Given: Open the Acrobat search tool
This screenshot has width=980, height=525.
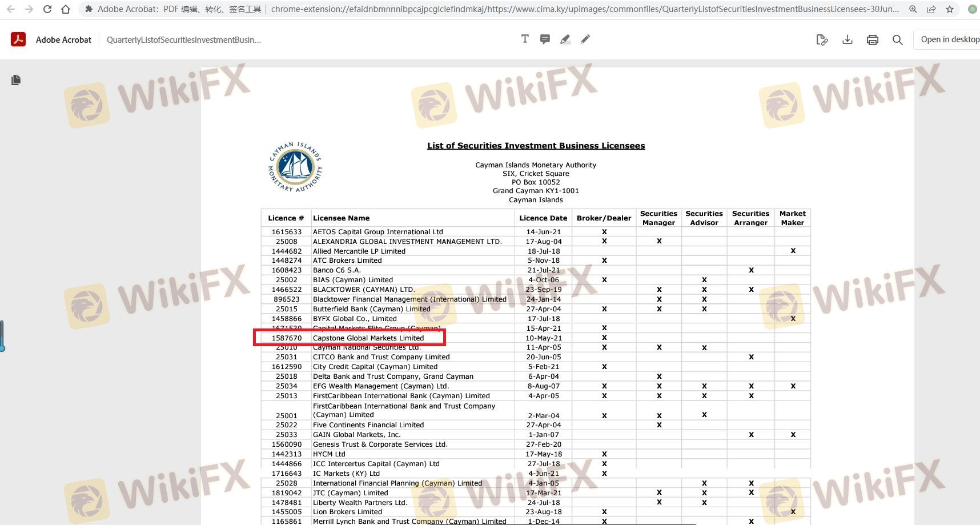Looking at the screenshot, I should coord(898,39).
